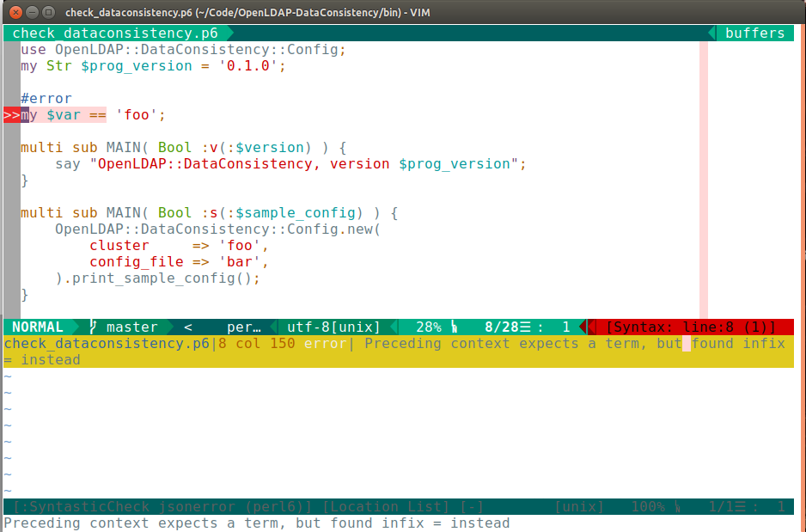Click the line icon in location list status
The width and height of the screenshot is (806, 532).
[x=678, y=507]
